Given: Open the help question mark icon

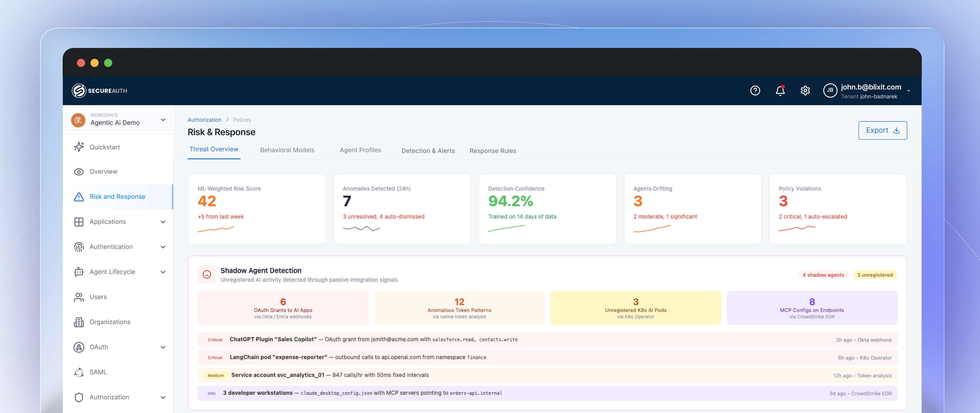Looking at the screenshot, I should coord(755,91).
